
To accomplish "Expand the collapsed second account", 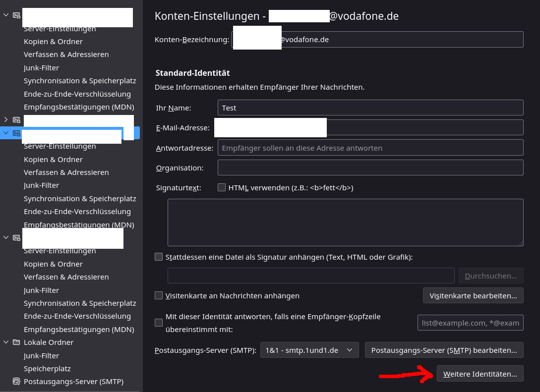I will [6, 119].
